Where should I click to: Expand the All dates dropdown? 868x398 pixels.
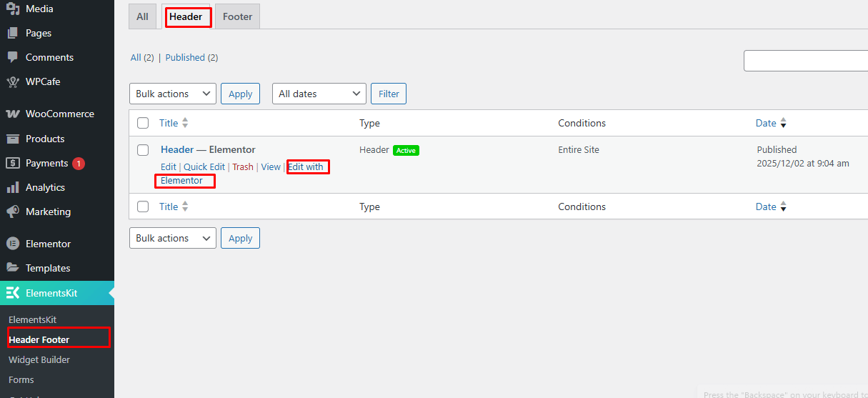pyautogui.click(x=319, y=94)
